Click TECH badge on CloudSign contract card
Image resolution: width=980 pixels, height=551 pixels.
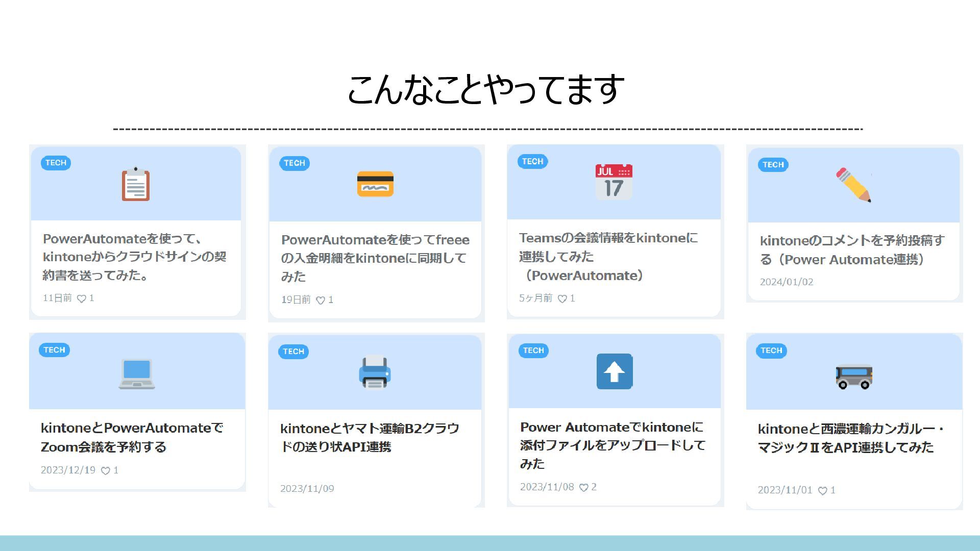tap(56, 163)
